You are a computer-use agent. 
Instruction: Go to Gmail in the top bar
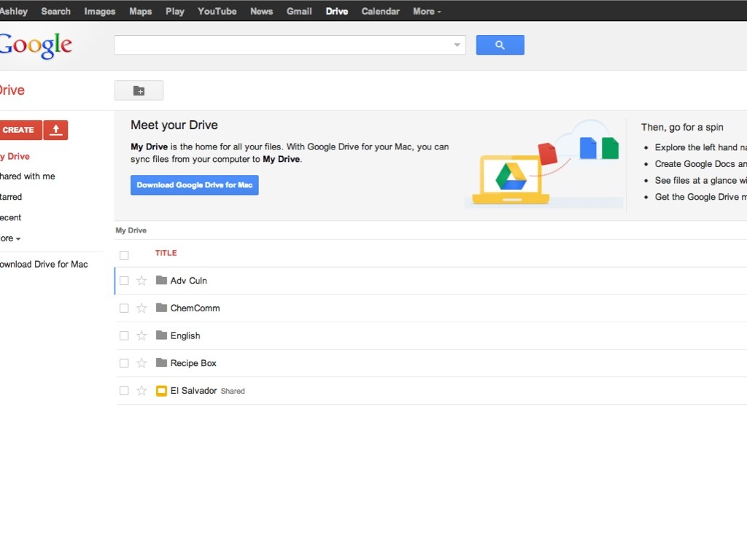pos(299,11)
